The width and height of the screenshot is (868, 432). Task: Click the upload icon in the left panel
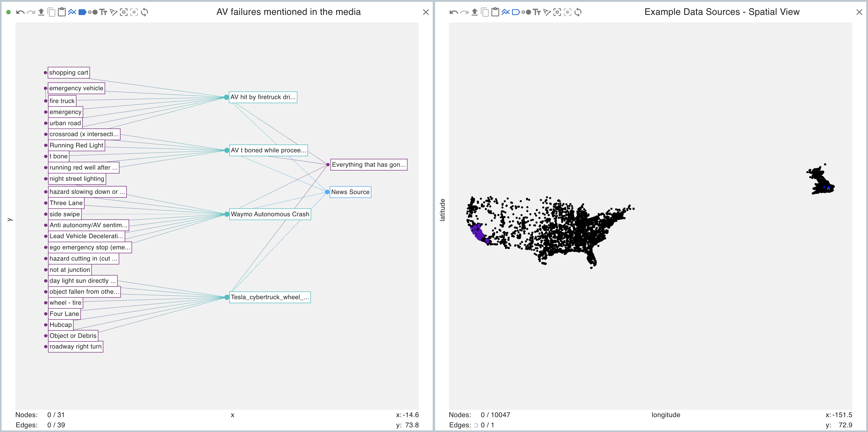coord(41,13)
